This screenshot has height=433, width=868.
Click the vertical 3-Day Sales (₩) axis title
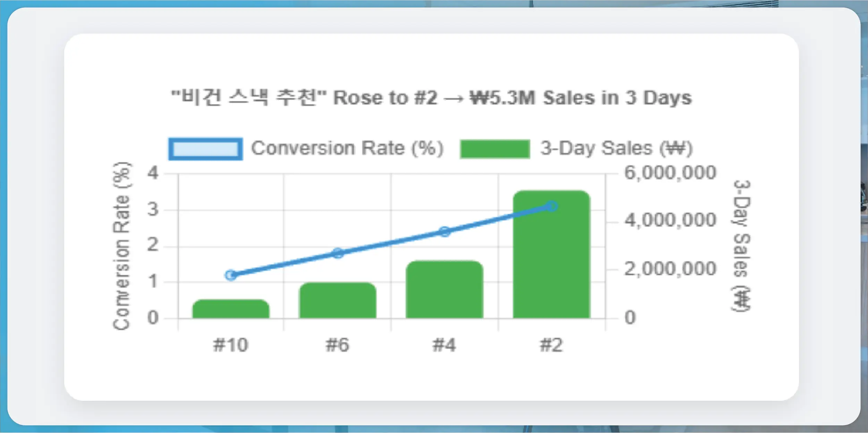[x=742, y=246]
